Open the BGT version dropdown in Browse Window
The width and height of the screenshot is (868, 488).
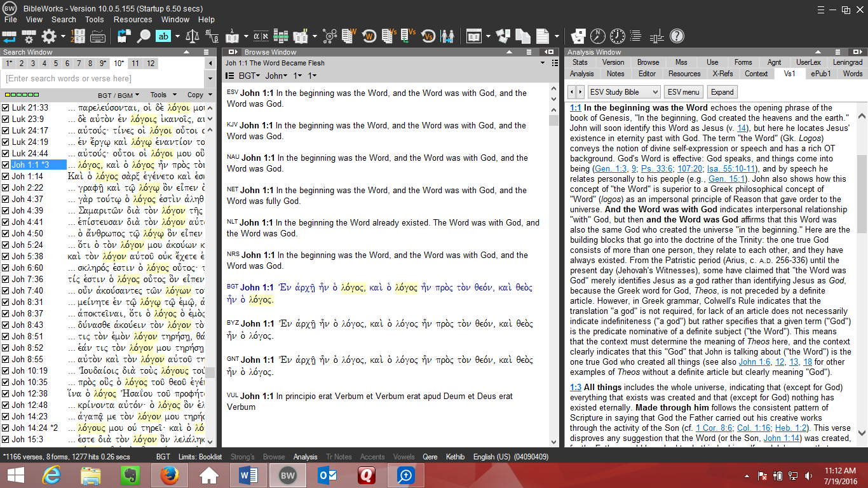[x=250, y=76]
